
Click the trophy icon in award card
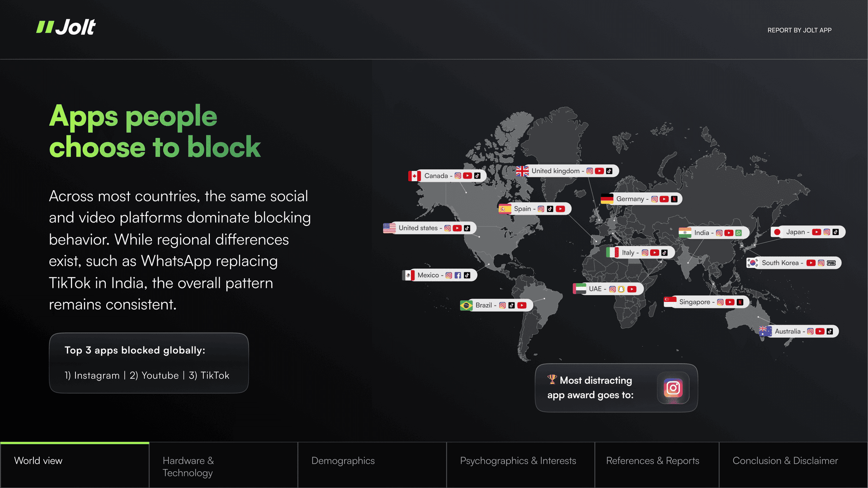552,380
